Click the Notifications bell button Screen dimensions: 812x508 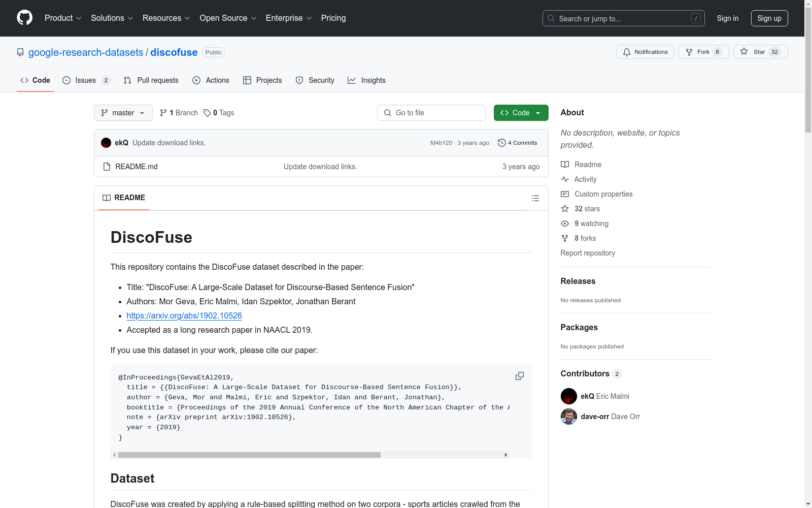[x=645, y=52]
